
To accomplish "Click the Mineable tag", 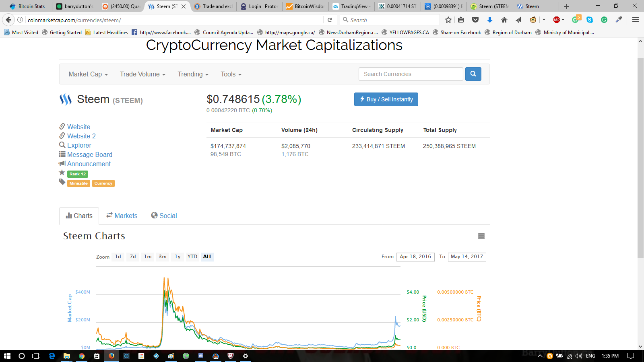I will tap(78, 183).
